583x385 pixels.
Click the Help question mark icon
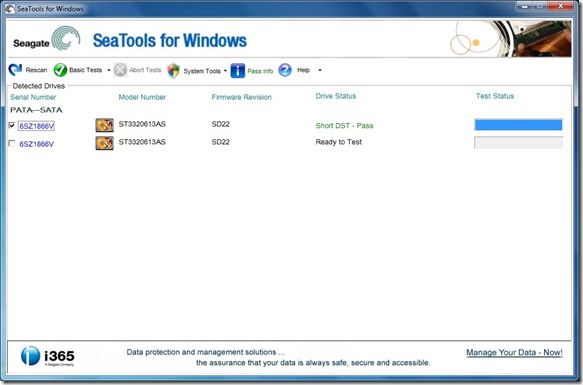click(x=285, y=70)
